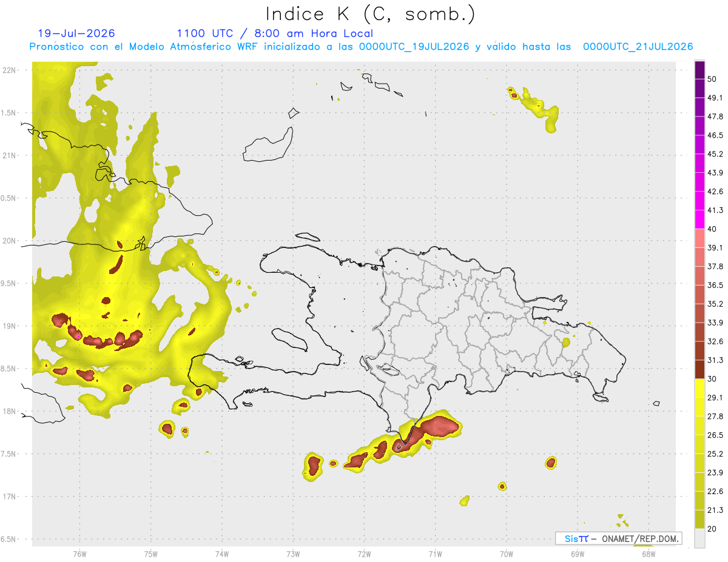Click the 76W longitude axis label

coord(79,554)
